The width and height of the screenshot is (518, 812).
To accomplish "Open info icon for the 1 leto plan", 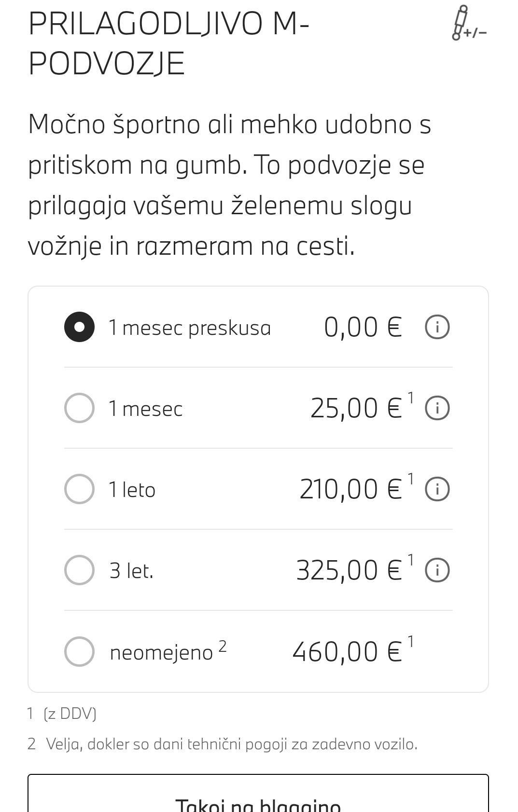I will click(x=437, y=489).
